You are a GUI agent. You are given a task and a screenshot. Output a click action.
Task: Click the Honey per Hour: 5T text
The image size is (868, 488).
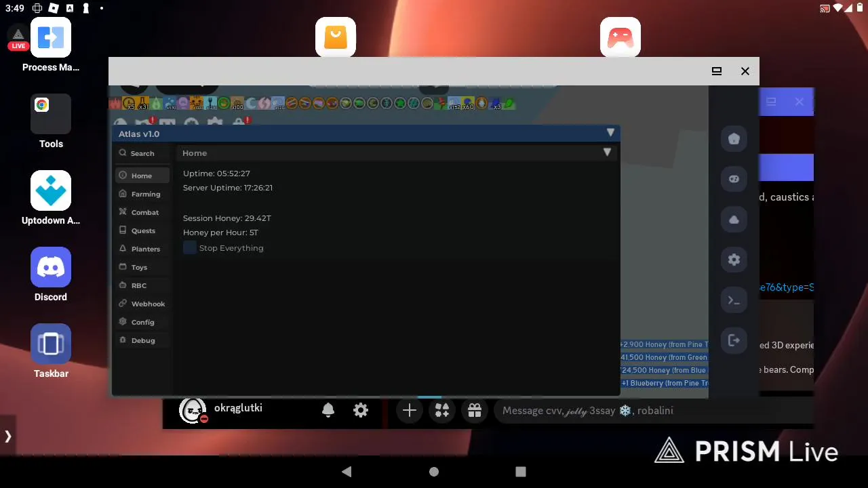220,232
